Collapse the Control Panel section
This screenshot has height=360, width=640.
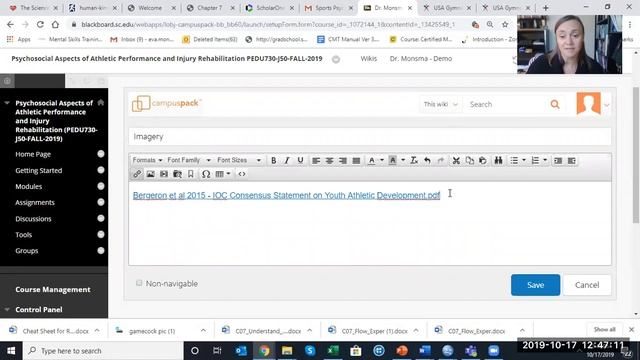pyautogui.click(x=7, y=309)
